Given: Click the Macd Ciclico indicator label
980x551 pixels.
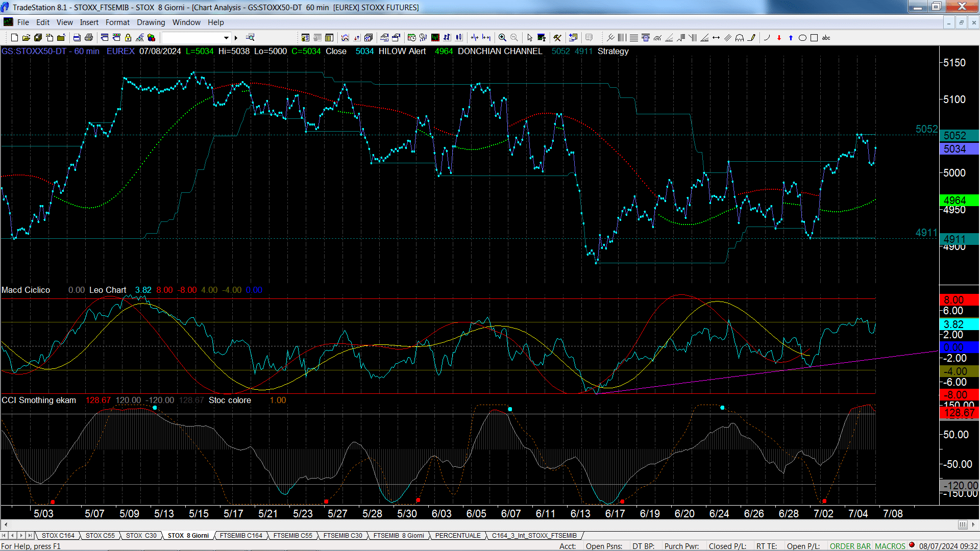Looking at the screenshot, I should (x=26, y=290).
